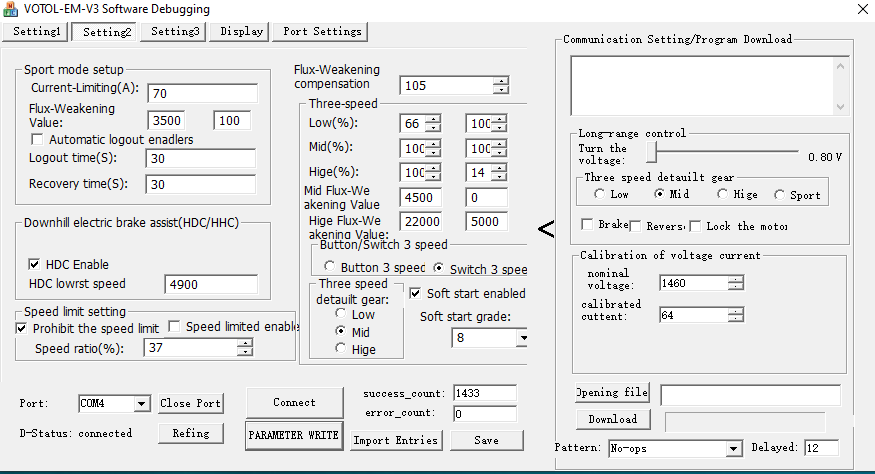Increase the nominal voltage spinner
875x474 pixels.
[x=736, y=279]
